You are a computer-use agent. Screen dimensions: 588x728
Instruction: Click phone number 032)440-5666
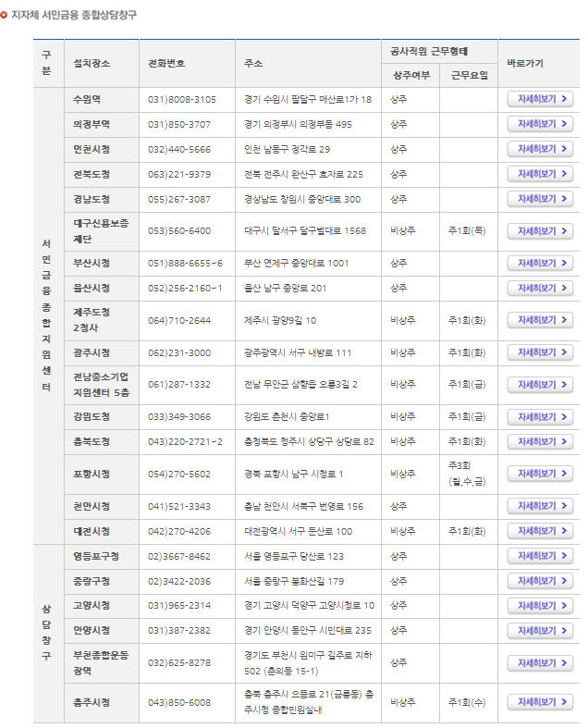coord(179,150)
